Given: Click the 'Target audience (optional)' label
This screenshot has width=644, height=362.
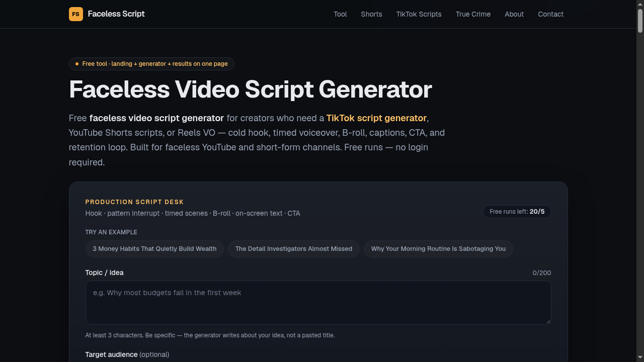Looking at the screenshot, I should pos(127,354).
